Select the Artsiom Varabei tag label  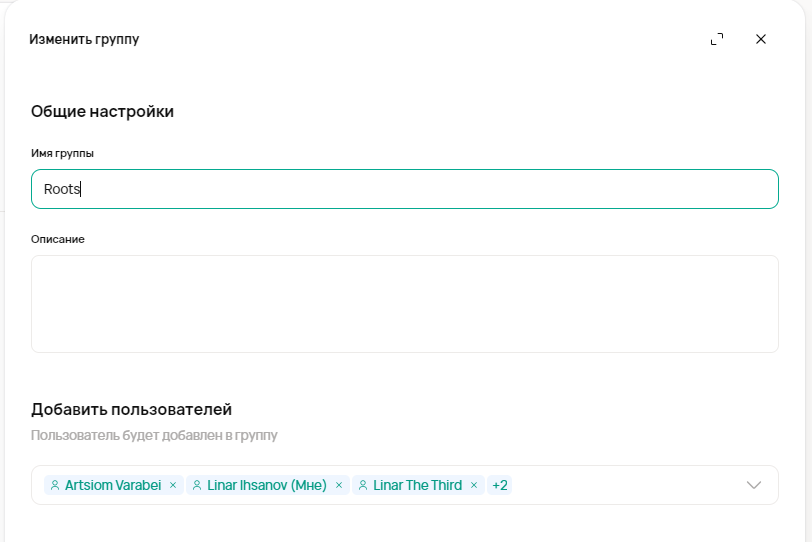(x=113, y=485)
